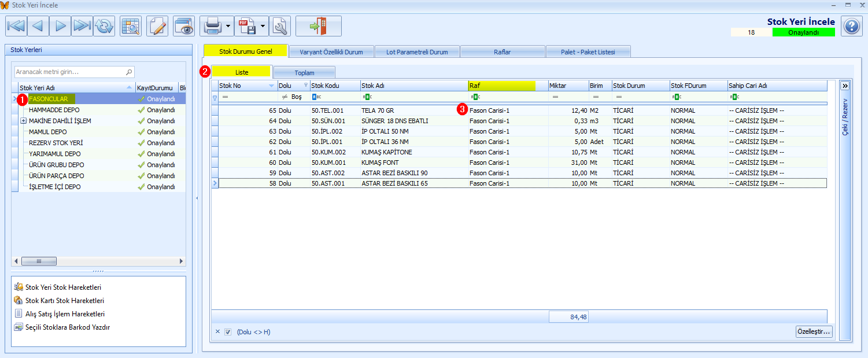Screen dimensions: 868x358
Task: Sort the Stok Yeri Adı column header arrow
Action: 129,87
